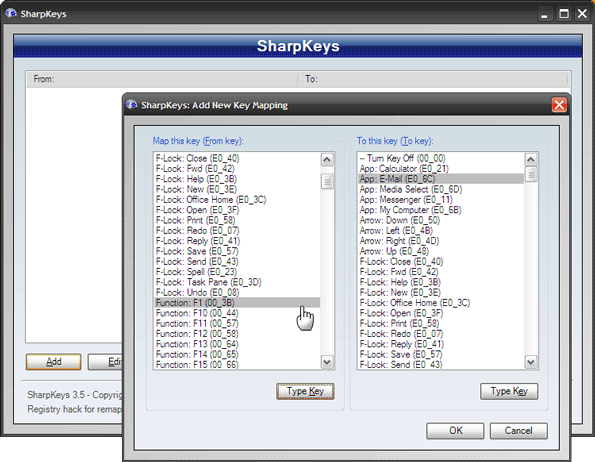Image resolution: width=595 pixels, height=462 pixels.
Task: Minimize the main SharpKeys window
Action: pos(545,14)
